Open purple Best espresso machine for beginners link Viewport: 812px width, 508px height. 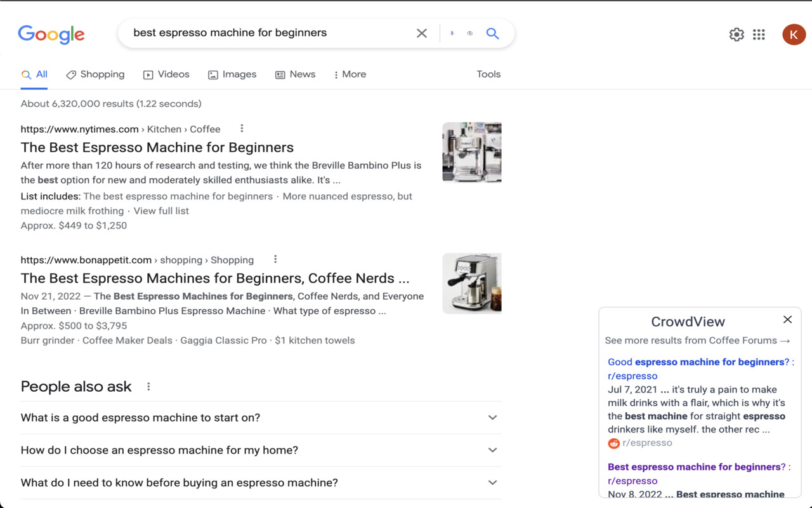(x=699, y=474)
